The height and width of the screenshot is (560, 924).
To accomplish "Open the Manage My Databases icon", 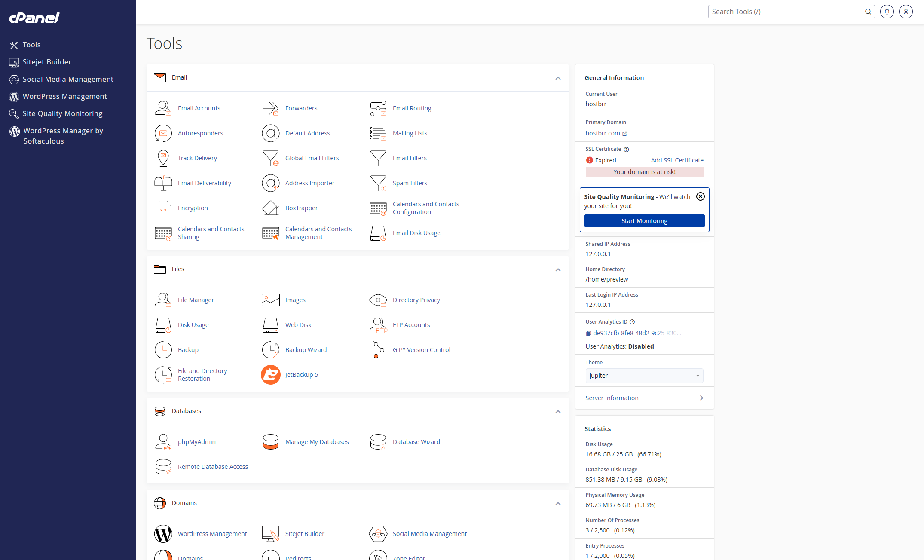I will tap(270, 442).
